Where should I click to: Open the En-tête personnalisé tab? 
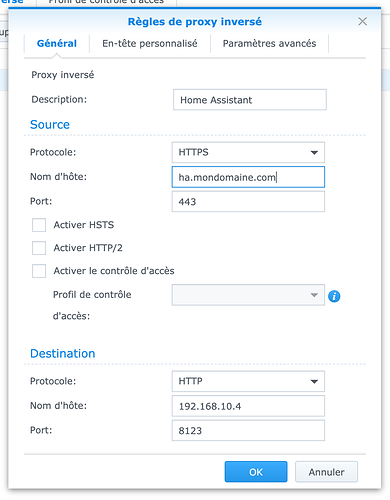tap(150, 43)
